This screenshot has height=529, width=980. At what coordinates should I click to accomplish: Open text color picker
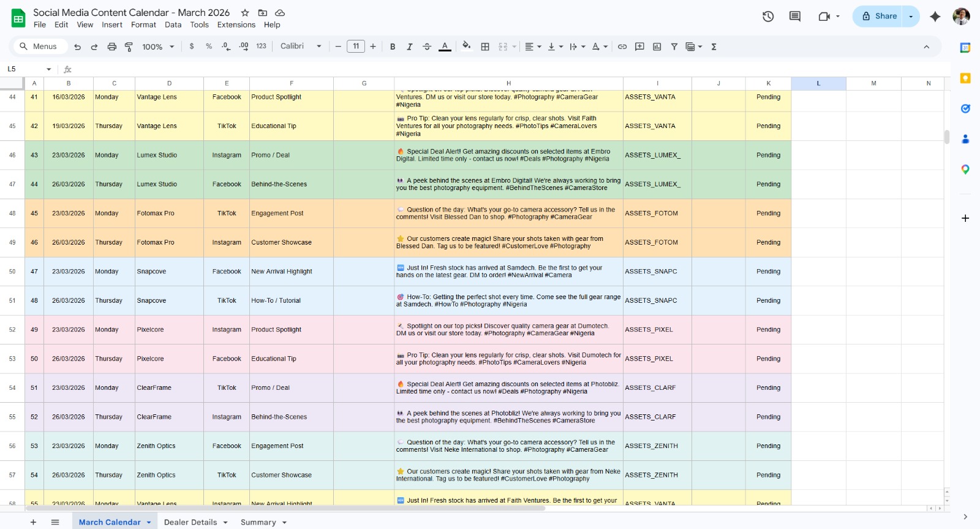click(x=445, y=47)
